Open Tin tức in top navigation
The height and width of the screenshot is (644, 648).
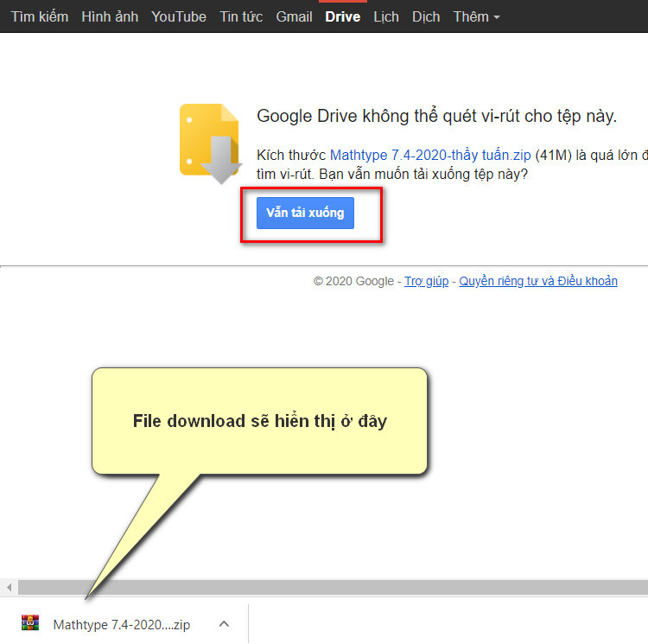point(241,16)
